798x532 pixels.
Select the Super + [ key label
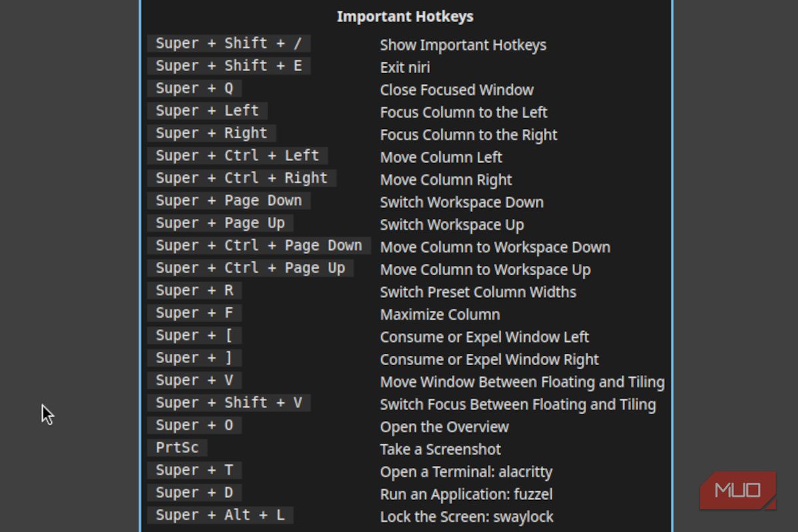pyautogui.click(x=194, y=335)
